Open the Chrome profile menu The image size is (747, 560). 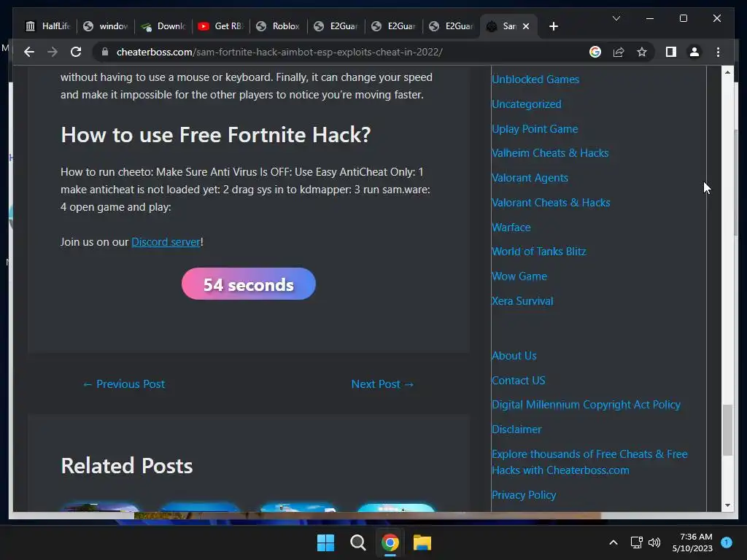pos(694,52)
